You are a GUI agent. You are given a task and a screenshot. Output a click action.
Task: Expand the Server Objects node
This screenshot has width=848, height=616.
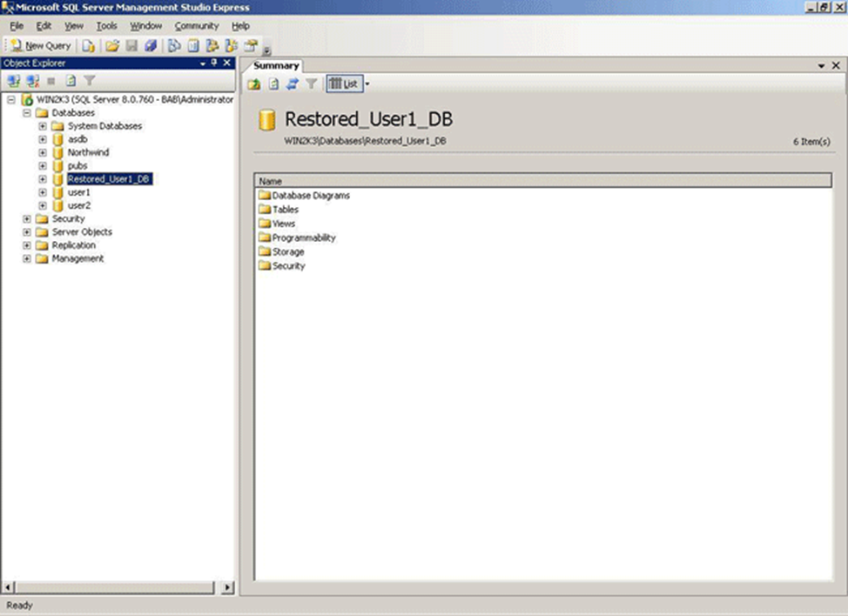pyautogui.click(x=26, y=232)
